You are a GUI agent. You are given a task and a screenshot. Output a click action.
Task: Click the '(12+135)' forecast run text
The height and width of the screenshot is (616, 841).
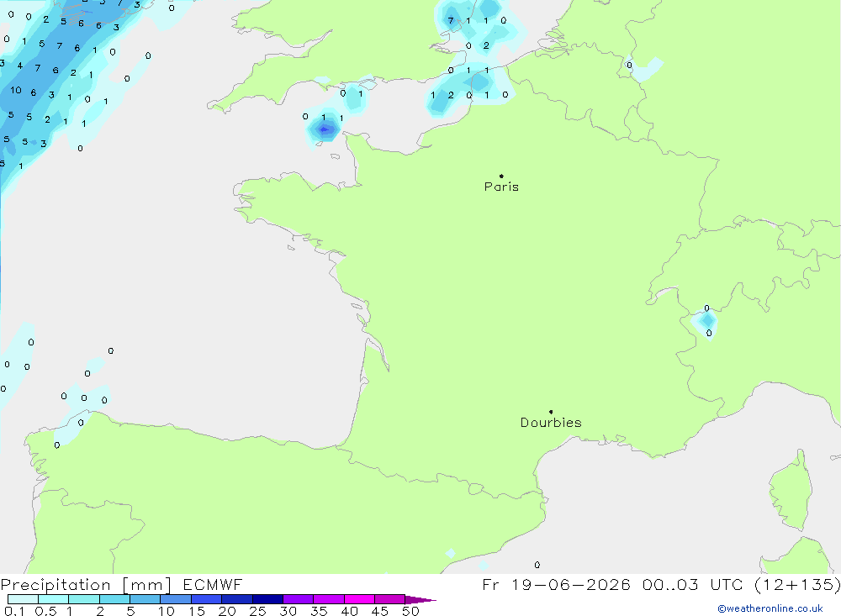coord(797,584)
